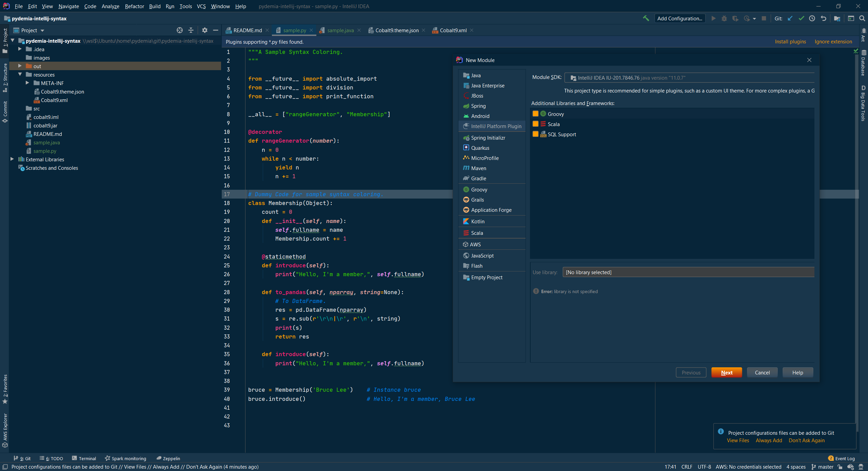The image size is (868, 471).
Task: Click Always Add in Git notification
Action: pos(769,441)
